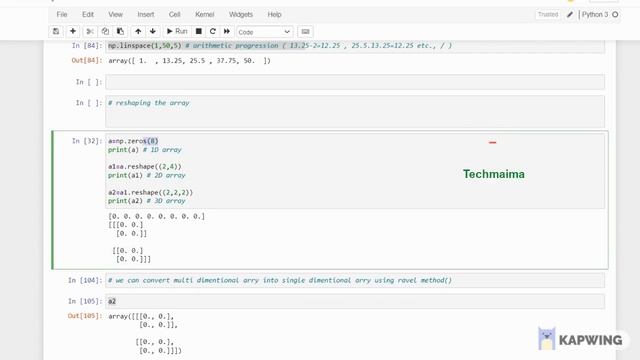Image resolution: width=640 pixels, height=360 pixels.
Task: Click the print(a2) # 3D array line
Action: point(147,201)
